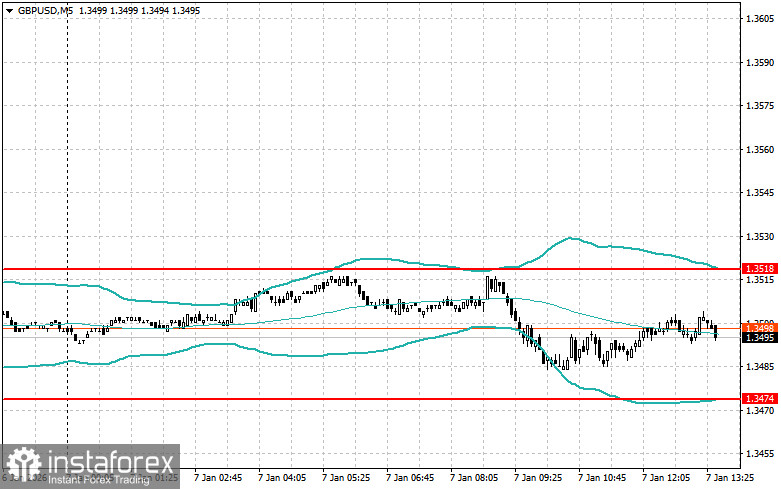
Task: Click the 1.3605 price scale value
Action: pyautogui.click(x=760, y=19)
